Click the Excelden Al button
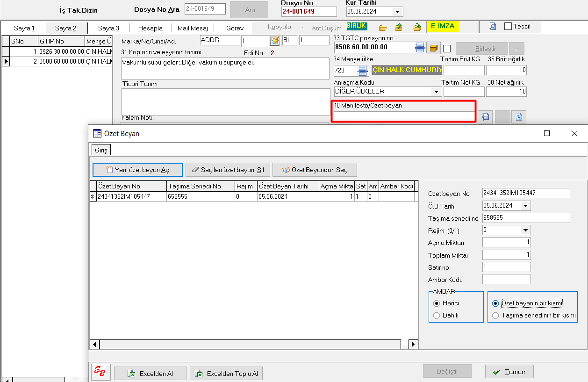 [x=150, y=374]
